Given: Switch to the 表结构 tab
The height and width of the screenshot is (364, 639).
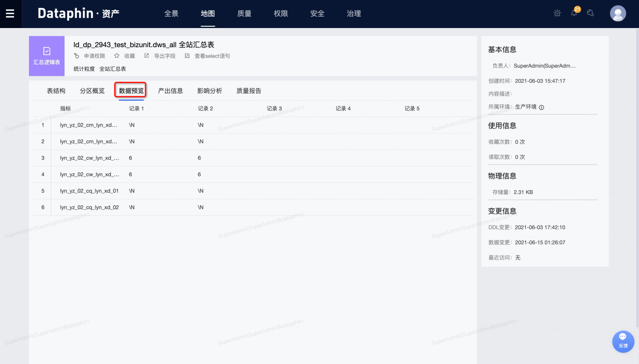Looking at the screenshot, I should coord(56,91).
